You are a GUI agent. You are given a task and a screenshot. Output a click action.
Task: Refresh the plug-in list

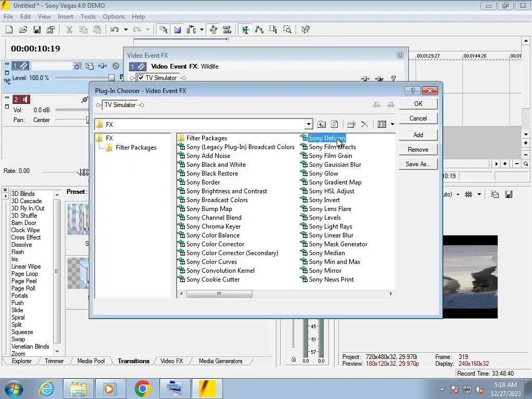pyautogui.click(x=334, y=124)
